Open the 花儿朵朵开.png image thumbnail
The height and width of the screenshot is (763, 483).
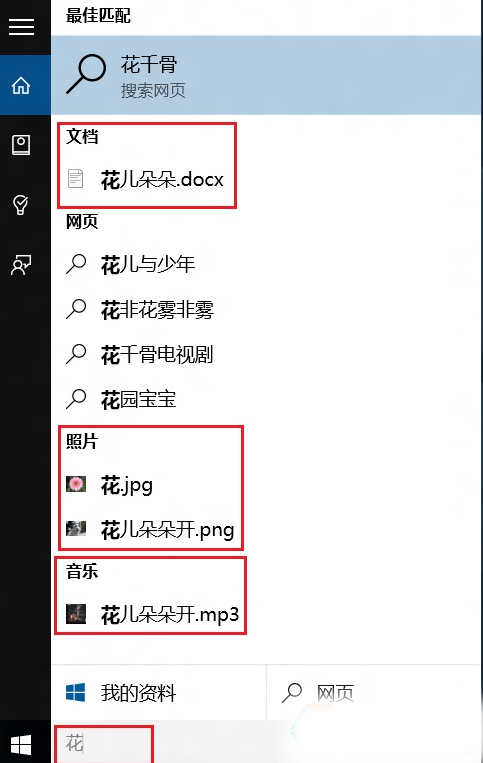click(76, 529)
